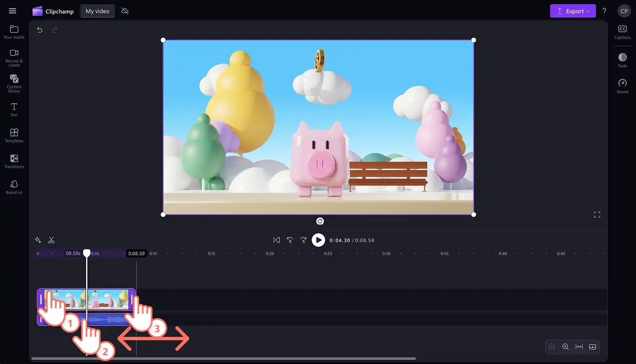Open the hamburger main menu
The height and width of the screenshot is (364, 636).
click(x=13, y=11)
